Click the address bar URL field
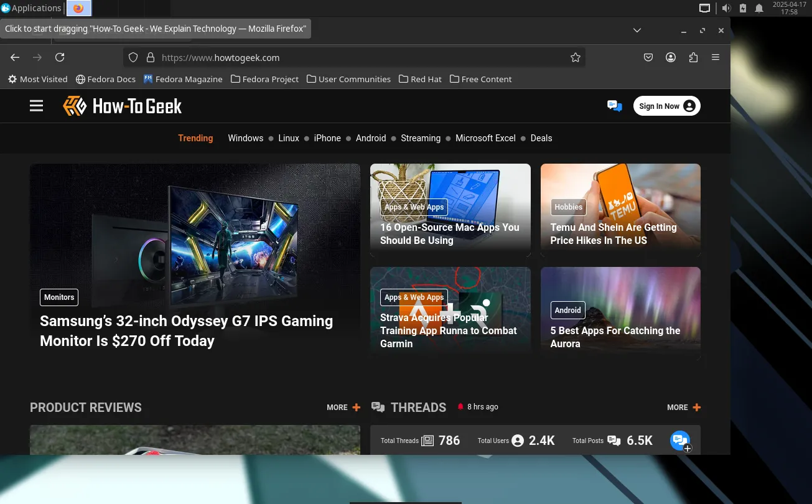812x504 pixels. (x=361, y=57)
